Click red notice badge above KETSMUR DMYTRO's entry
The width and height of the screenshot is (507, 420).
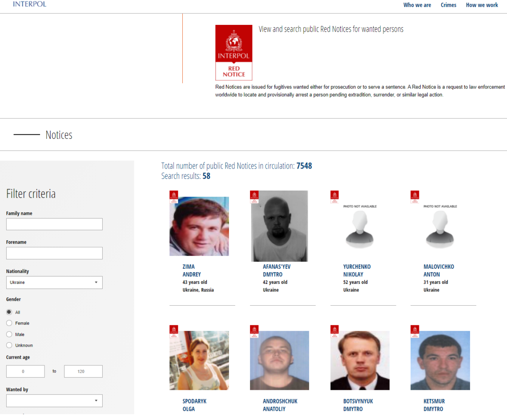pyautogui.click(x=414, y=331)
